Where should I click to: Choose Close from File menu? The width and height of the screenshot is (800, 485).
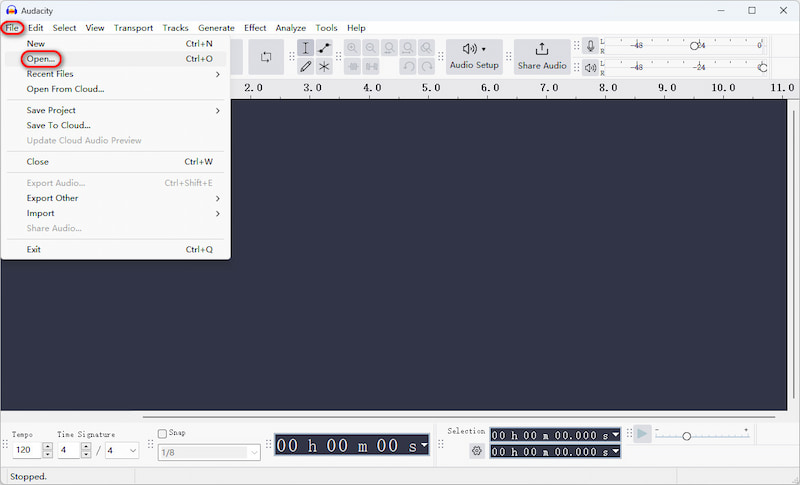116,162
